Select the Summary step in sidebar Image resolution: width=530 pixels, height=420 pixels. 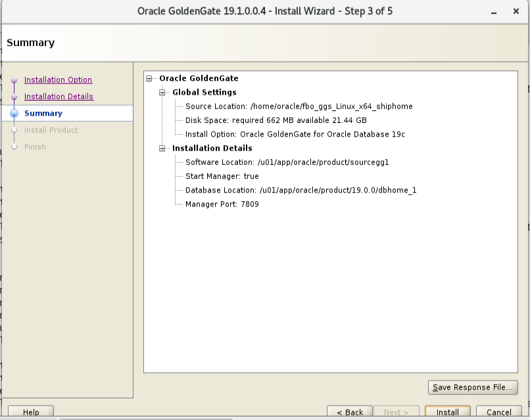[43, 113]
